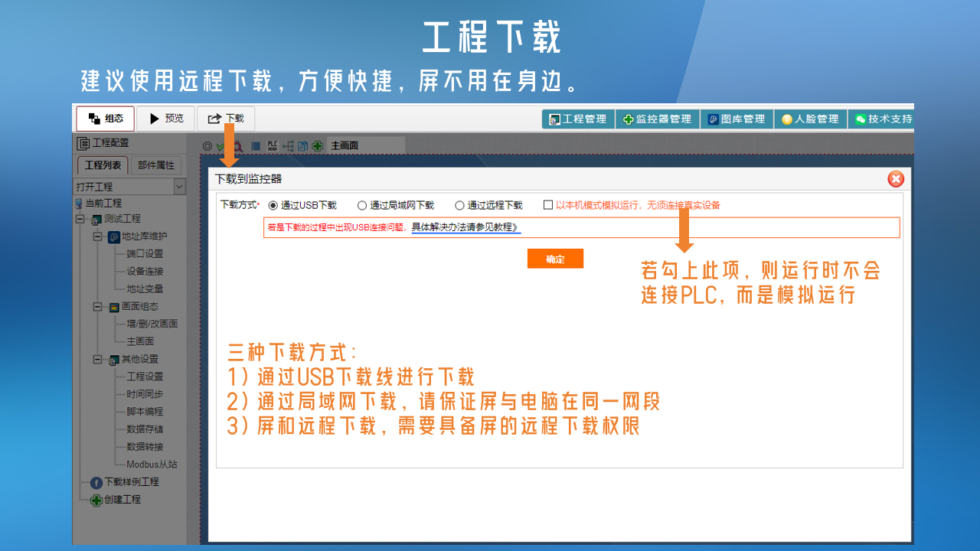
Task: Open 预览 preview mode
Action: pos(165,119)
